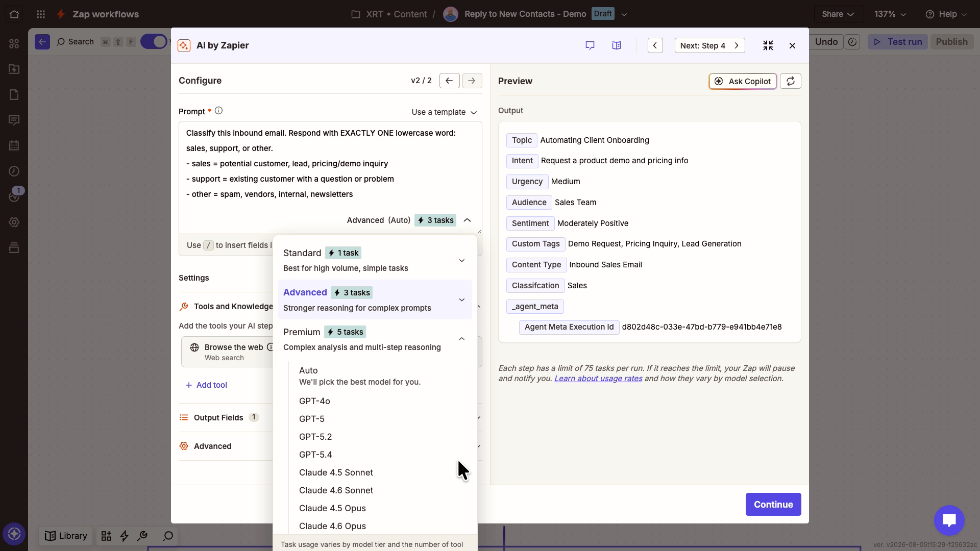Image resolution: width=980 pixels, height=551 pixels.
Task: Click the Undo button
Action: pos(826,42)
